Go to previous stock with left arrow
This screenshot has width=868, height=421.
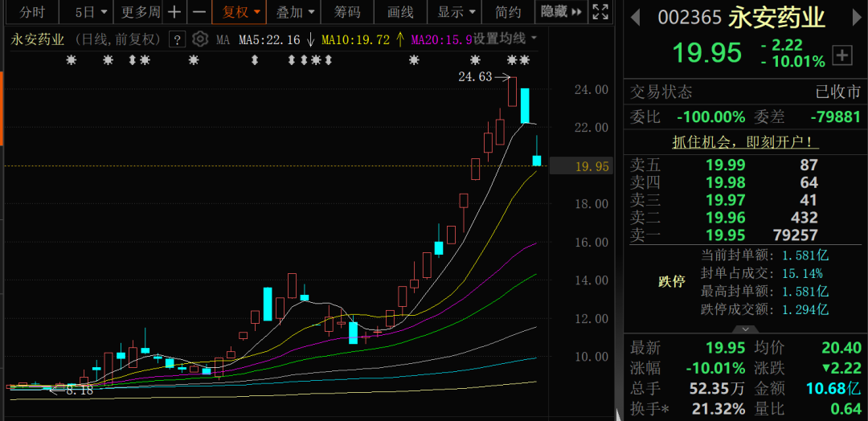[635, 18]
